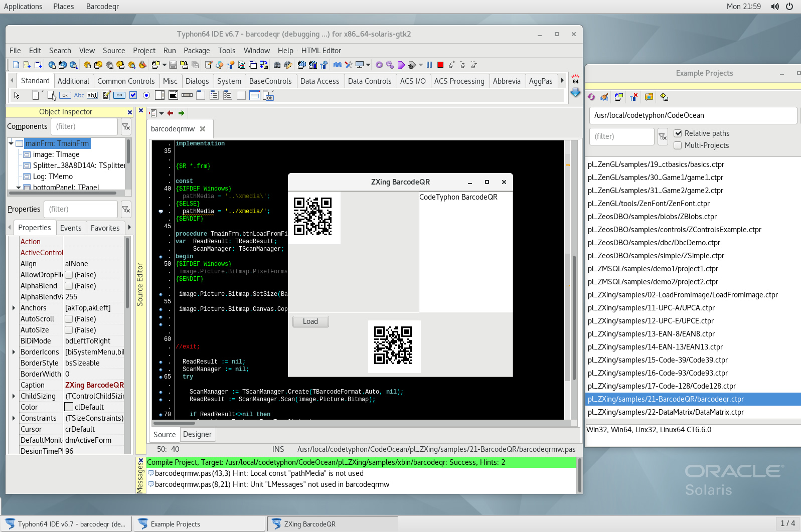Open the Applications menu in top panel
This screenshot has width=801, height=532.
coord(23,7)
